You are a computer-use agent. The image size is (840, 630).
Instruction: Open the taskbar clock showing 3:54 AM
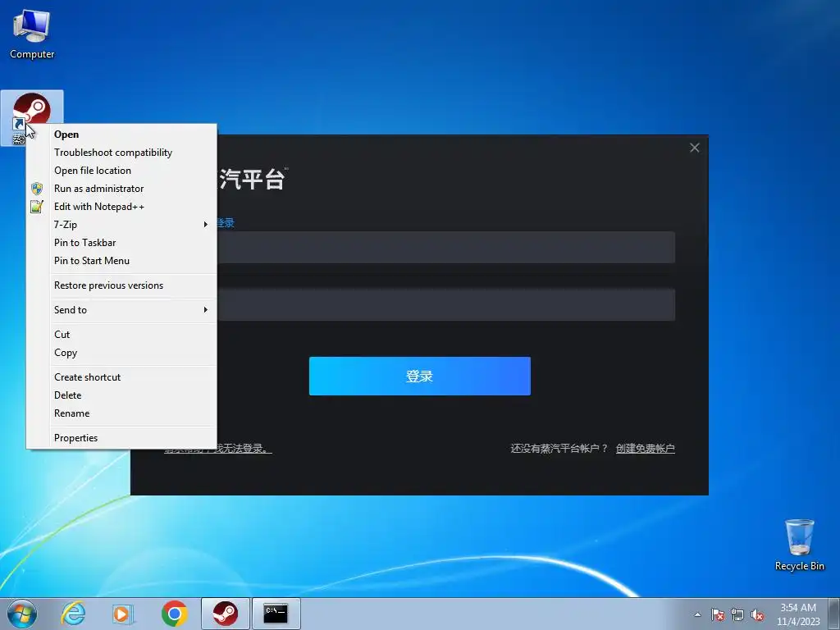point(798,614)
